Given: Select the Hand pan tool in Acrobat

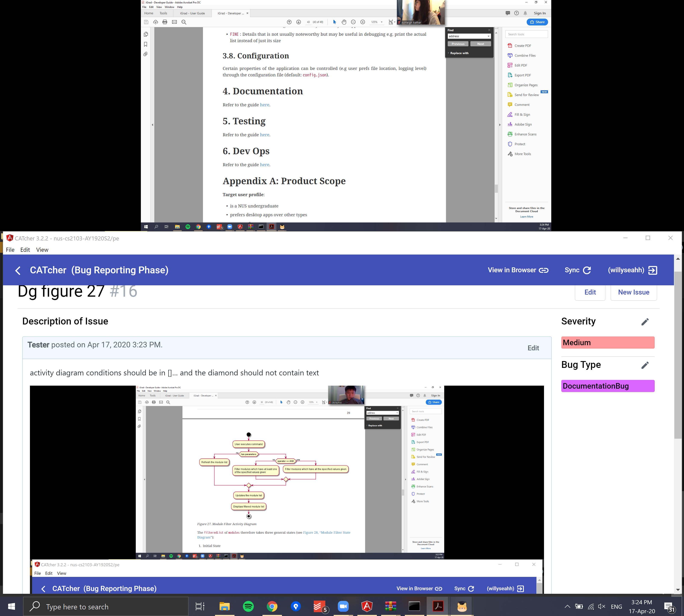Looking at the screenshot, I should pos(344,22).
